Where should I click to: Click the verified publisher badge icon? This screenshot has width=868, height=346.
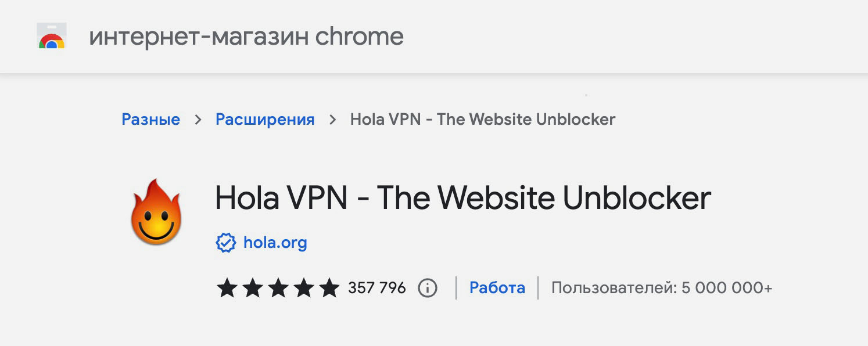tap(225, 243)
